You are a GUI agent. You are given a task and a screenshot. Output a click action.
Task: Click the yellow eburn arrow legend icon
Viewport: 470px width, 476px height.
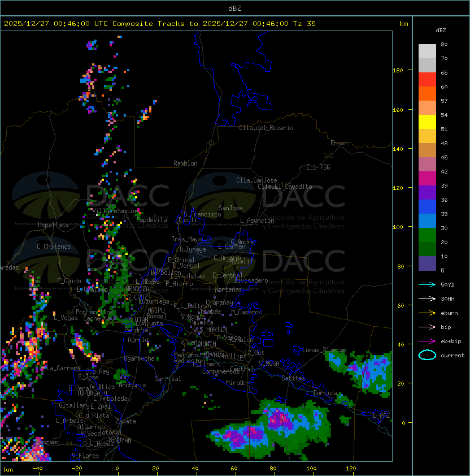[x=427, y=313]
